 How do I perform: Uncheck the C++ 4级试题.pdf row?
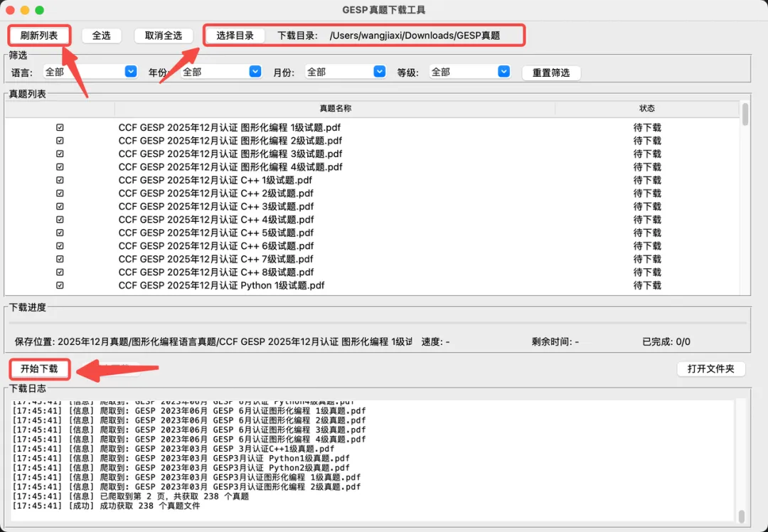(60, 220)
